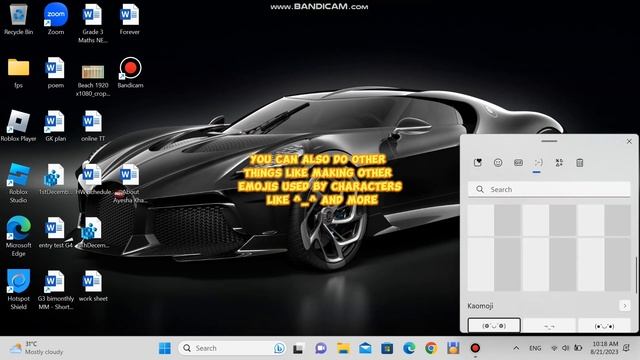Select the About Ayesha Kha document
The height and width of the screenshot is (360, 640).
(x=130, y=184)
